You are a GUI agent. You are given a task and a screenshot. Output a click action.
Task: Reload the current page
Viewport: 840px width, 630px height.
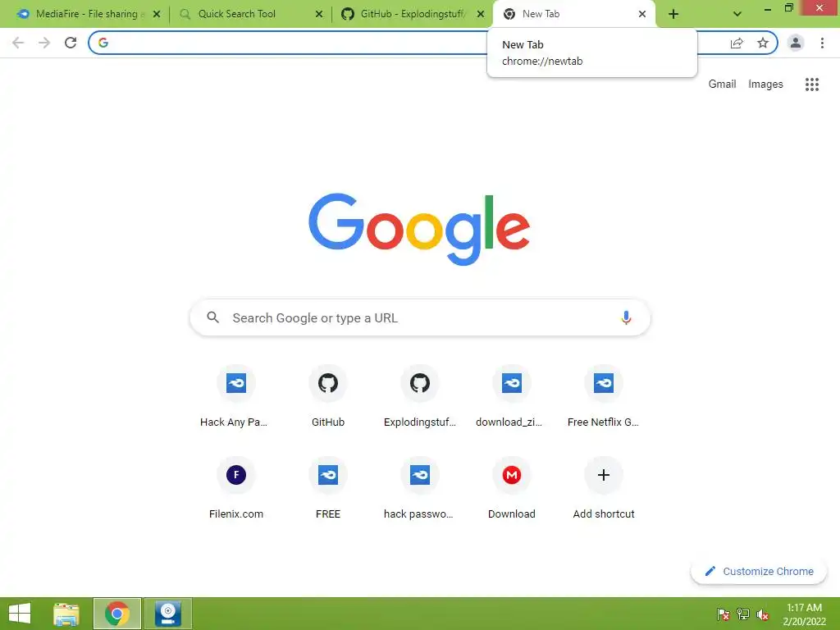(x=71, y=43)
